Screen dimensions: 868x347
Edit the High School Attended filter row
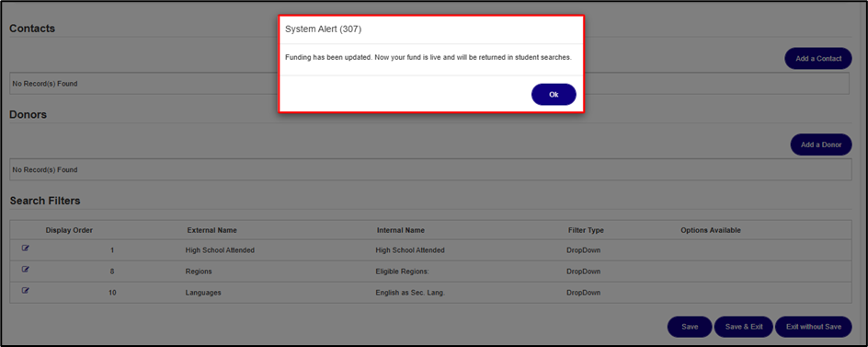(x=26, y=249)
